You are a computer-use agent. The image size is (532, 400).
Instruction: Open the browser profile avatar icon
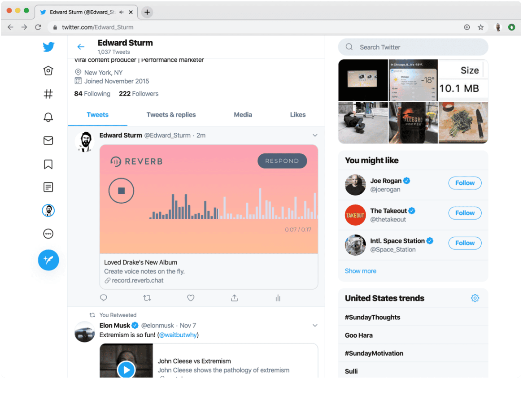pyautogui.click(x=498, y=27)
